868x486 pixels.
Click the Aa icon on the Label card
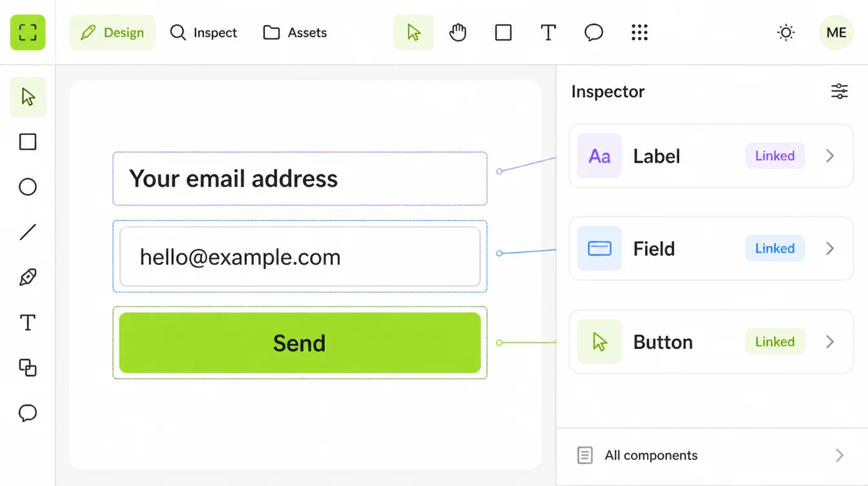[x=599, y=156]
